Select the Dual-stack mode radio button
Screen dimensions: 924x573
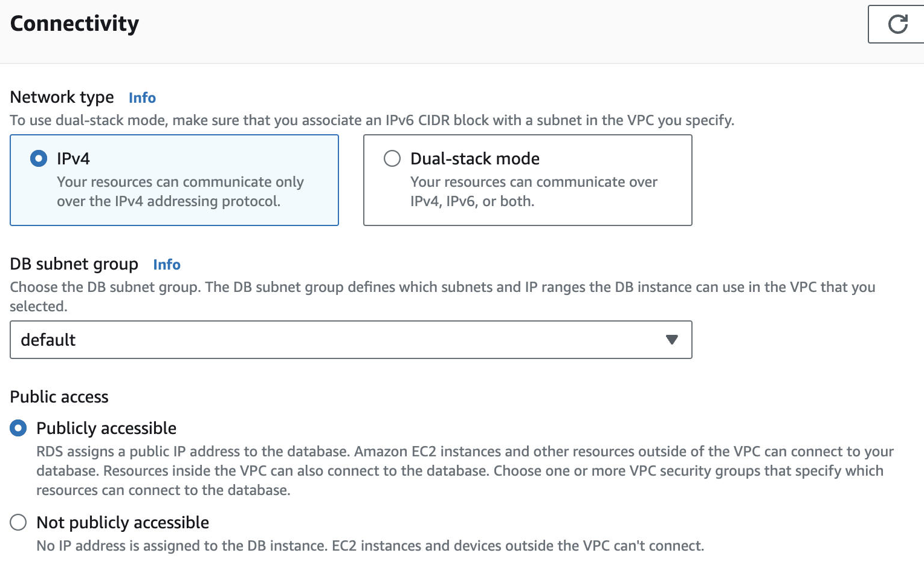coord(392,158)
